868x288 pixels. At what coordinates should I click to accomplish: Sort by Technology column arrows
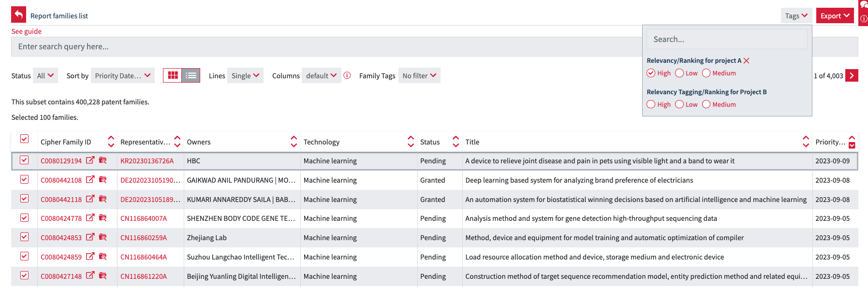pyautogui.click(x=411, y=141)
